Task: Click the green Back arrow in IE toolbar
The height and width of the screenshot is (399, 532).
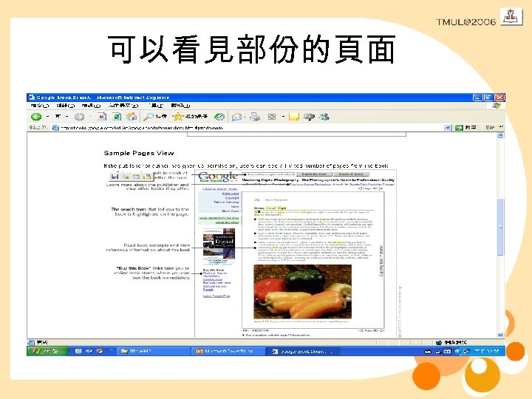Action: pos(36,117)
